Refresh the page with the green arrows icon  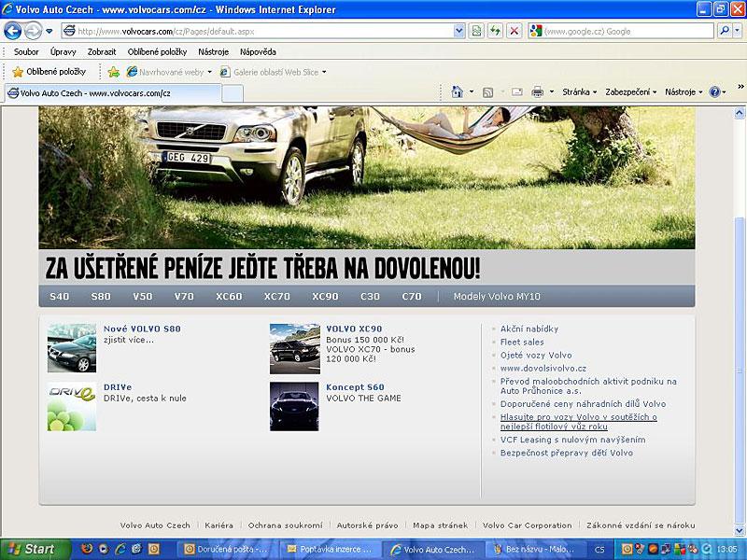[x=496, y=32]
